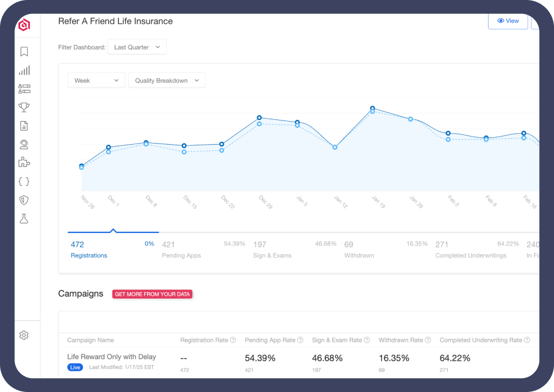Image resolution: width=554 pixels, height=392 pixels.
Task: Click help icon beside Completed Underwriting Rate
Action: tap(527, 340)
